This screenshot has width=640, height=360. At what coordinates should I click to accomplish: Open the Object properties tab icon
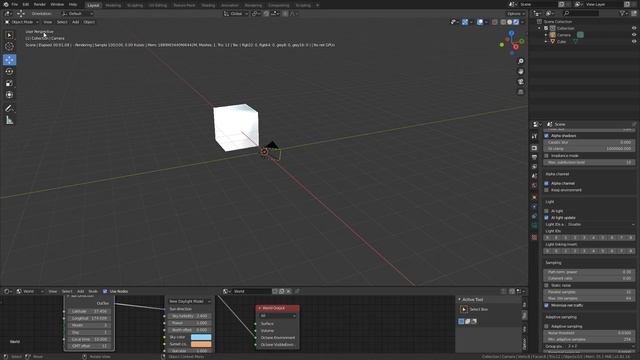534,197
